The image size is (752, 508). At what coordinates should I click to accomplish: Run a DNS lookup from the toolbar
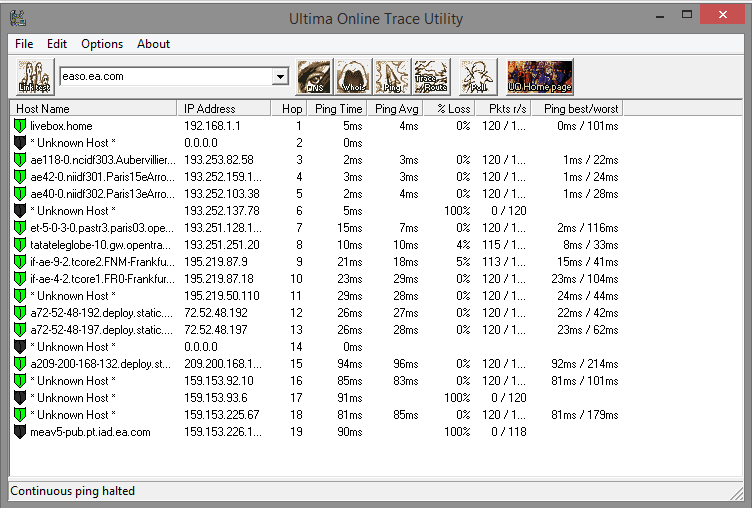click(314, 77)
